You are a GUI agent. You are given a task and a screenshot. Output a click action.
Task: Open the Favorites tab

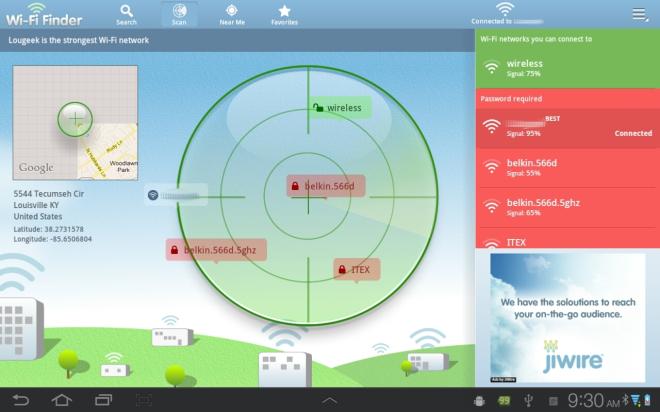(285, 15)
